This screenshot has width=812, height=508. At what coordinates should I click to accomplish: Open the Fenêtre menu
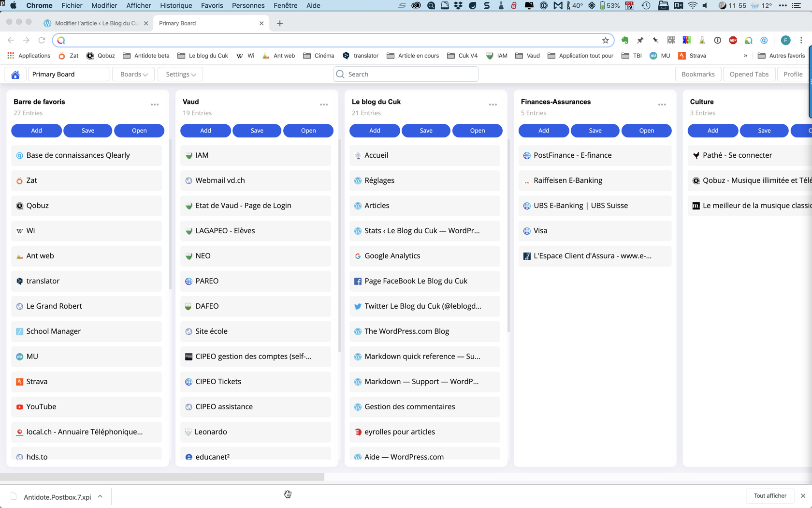coord(285,5)
